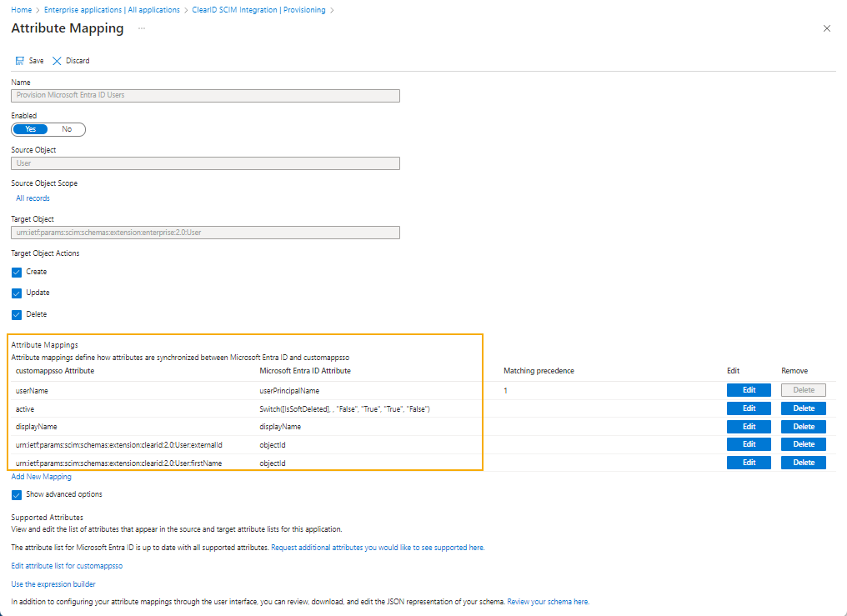Uncheck the Create target object action
The width and height of the screenshot is (847, 616).
(16, 272)
